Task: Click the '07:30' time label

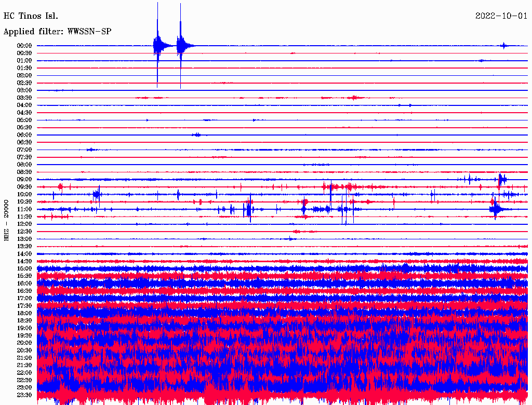Action: point(24,157)
